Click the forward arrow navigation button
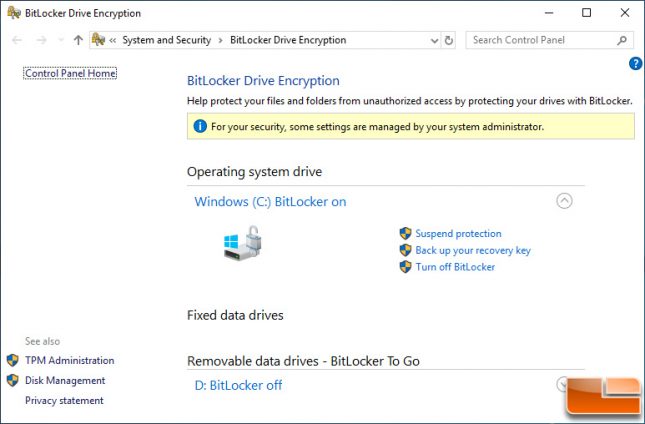Image resolution: width=645 pixels, height=424 pixels. point(41,40)
